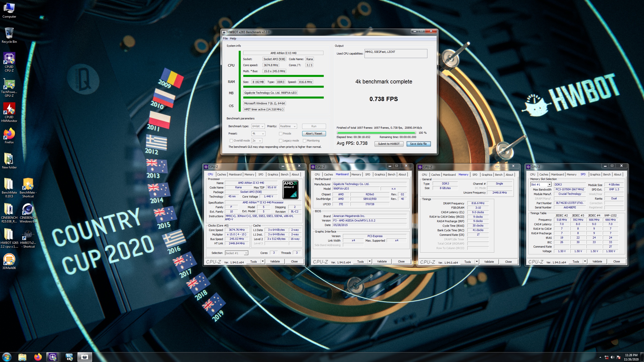Launch CINEBENCH Windows 64 desktop icon

tap(28, 213)
